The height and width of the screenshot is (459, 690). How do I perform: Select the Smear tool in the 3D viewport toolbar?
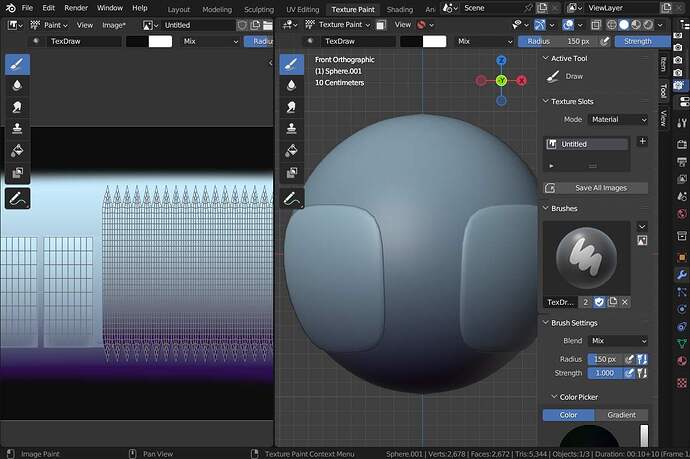pyautogui.click(x=291, y=107)
